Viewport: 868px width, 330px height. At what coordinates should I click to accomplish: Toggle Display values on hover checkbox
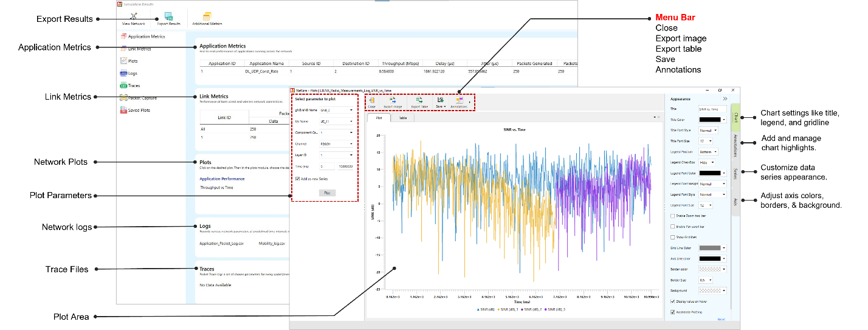click(x=672, y=301)
